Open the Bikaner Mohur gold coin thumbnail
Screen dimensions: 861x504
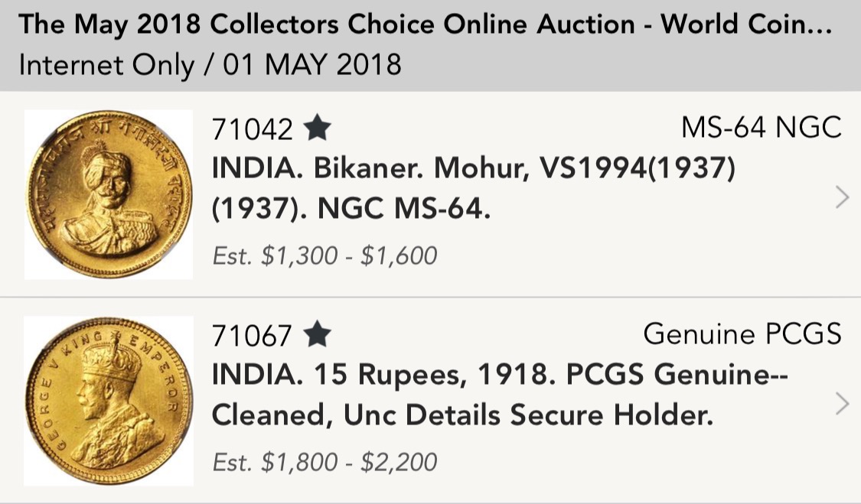tap(109, 194)
